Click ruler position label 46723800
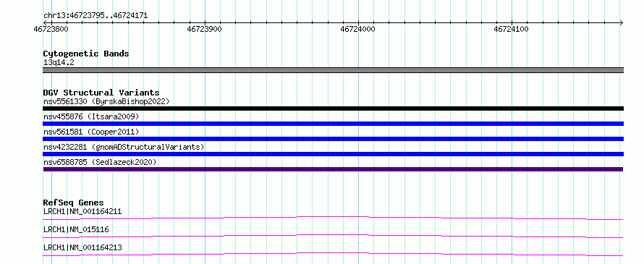This screenshot has height=264, width=644. [x=51, y=29]
